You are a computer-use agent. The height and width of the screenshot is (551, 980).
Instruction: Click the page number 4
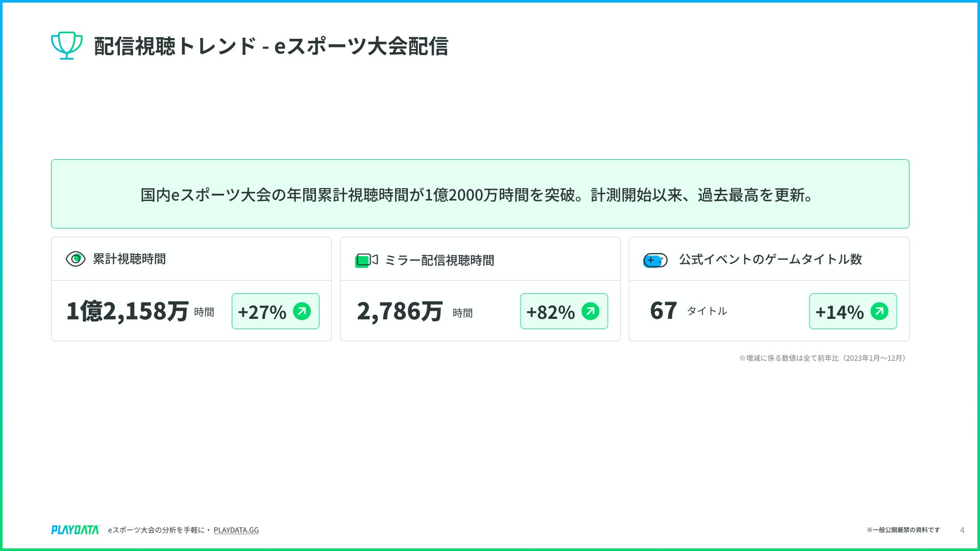coord(962,530)
